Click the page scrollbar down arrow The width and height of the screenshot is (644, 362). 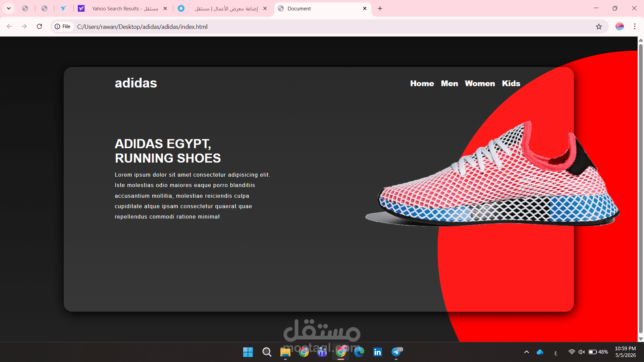click(641, 339)
